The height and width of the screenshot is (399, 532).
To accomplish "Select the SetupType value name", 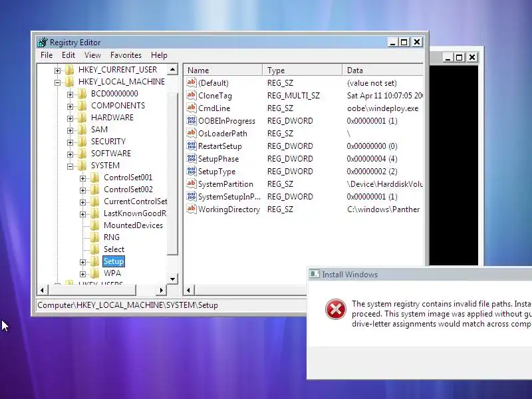I will [x=217, y=172].
